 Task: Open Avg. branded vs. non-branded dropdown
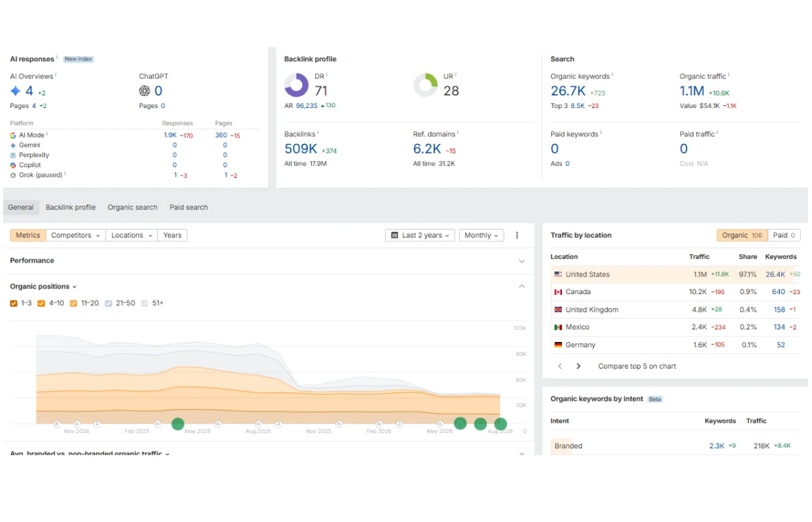(x=90, y=453)
